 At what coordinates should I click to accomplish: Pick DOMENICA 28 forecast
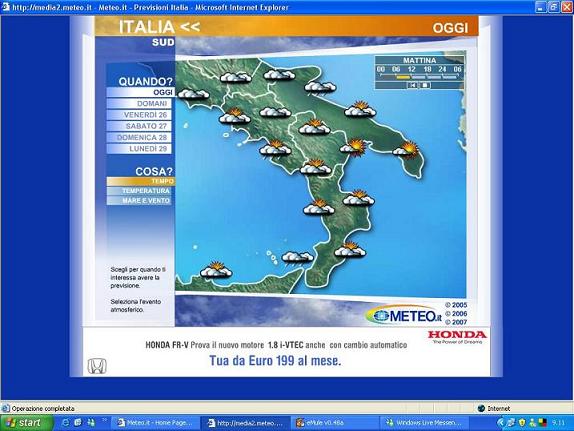139,138
